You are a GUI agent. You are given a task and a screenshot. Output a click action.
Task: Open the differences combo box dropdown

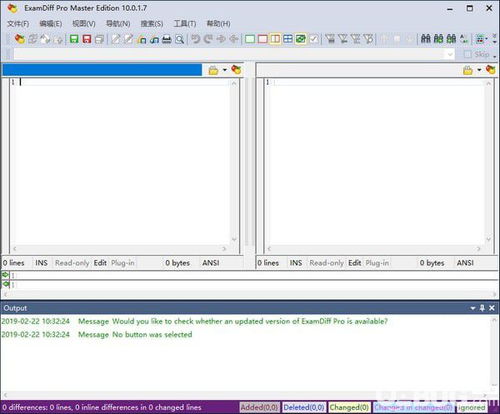click(x=450, y=54)
